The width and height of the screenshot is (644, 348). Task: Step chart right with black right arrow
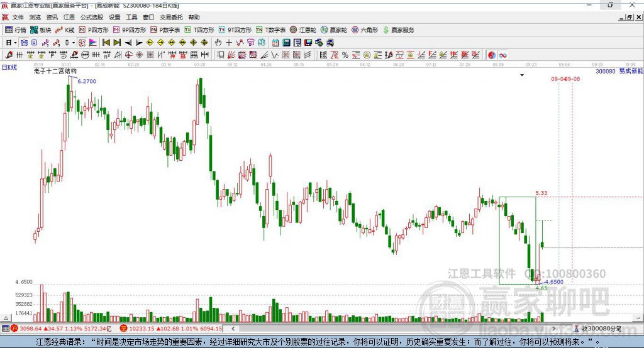[x=139, y=43]
